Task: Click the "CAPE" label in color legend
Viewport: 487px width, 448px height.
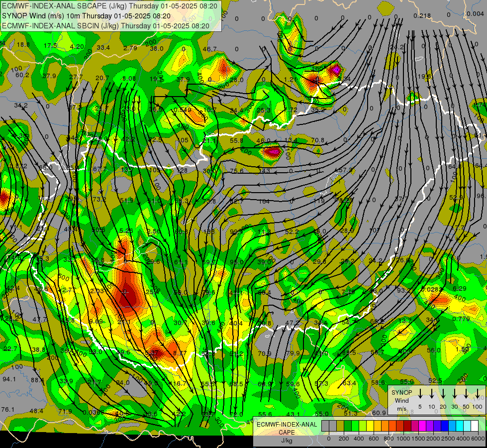Action: click(x=287, y=433)
